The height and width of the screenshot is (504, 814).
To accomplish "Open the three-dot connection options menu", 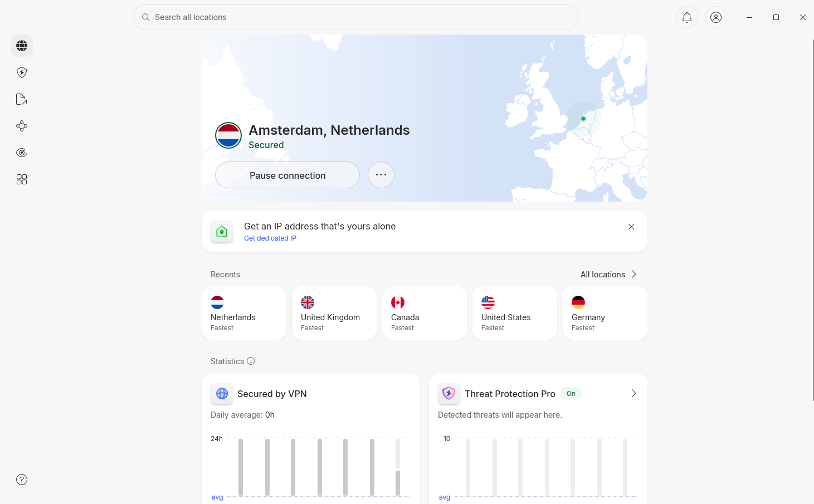I will tap(381, 175).
